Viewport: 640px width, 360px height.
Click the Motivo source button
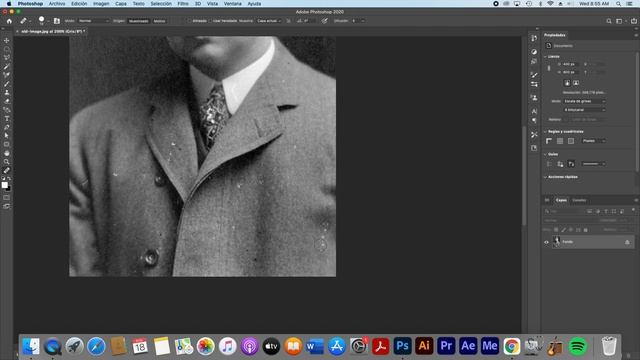tap(160, 21)
